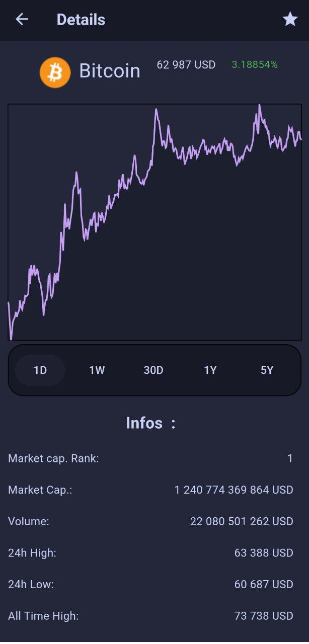Viewport: 309px width, 644px height.
Task: Click inside the price chart area
Action: click(154, 221)
